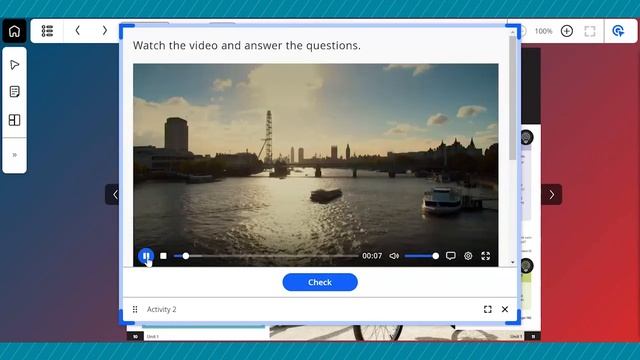
Task: Toggle fullscreen view in top toolbar
Action: [590, 31]
